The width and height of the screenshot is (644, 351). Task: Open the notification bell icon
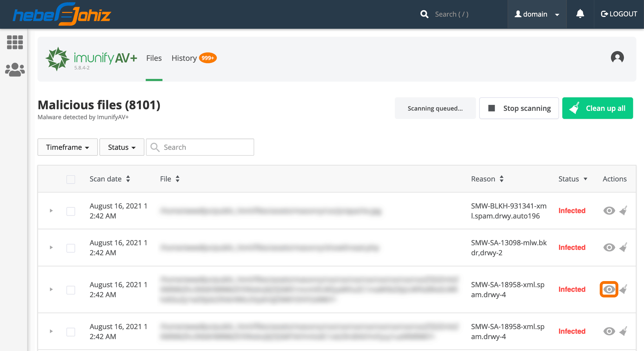(580, 14)
